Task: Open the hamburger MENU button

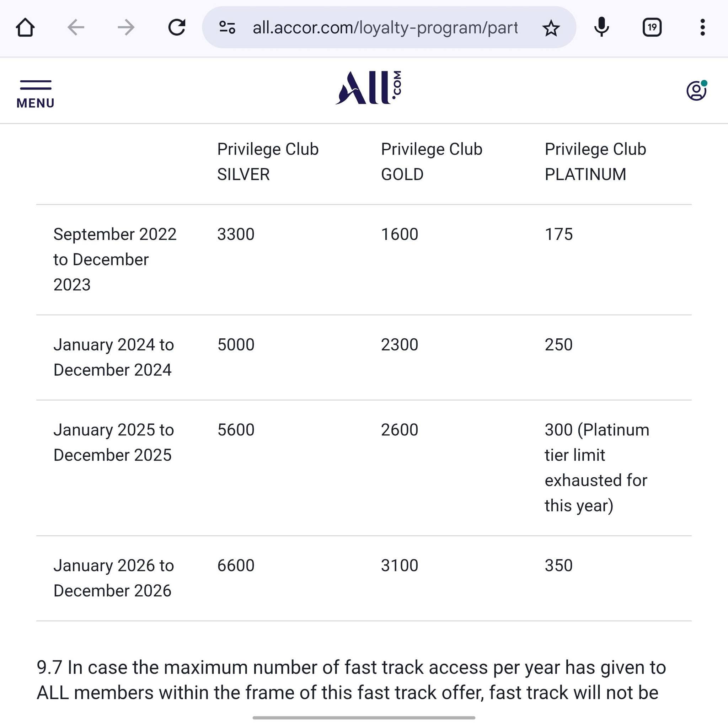Action: (36, 94)
